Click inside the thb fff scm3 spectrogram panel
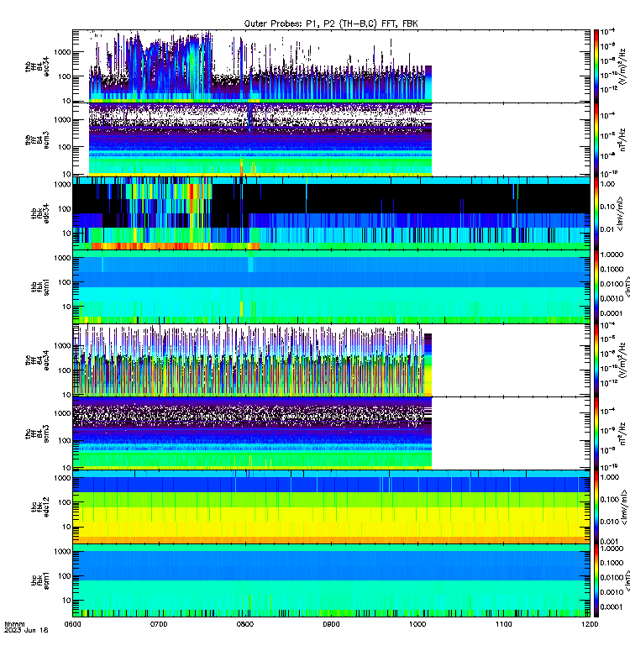Screen dimensions: 630x672 [x=331, y=139]
